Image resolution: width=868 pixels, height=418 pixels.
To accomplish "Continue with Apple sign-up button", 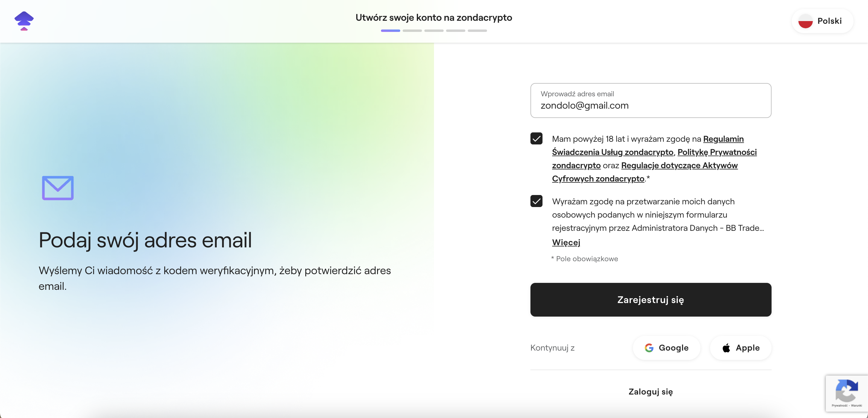I will tap(740, 348).
